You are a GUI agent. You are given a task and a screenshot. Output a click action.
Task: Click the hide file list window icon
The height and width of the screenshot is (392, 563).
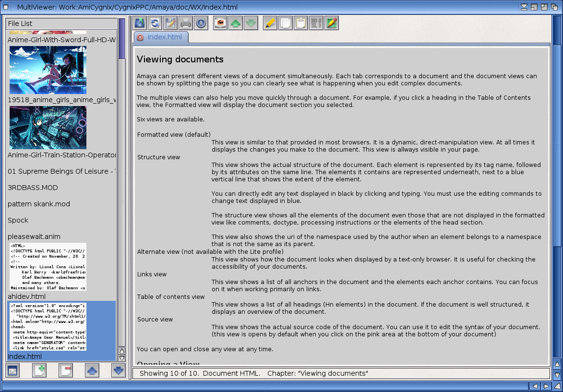[x=13, y=370]
